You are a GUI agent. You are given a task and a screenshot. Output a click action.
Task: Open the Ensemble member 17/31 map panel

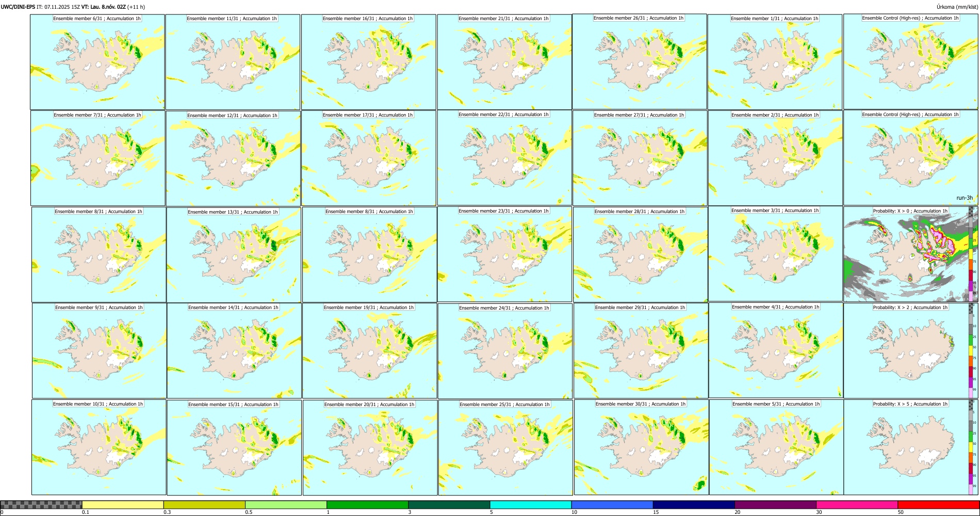pos(369,158)
